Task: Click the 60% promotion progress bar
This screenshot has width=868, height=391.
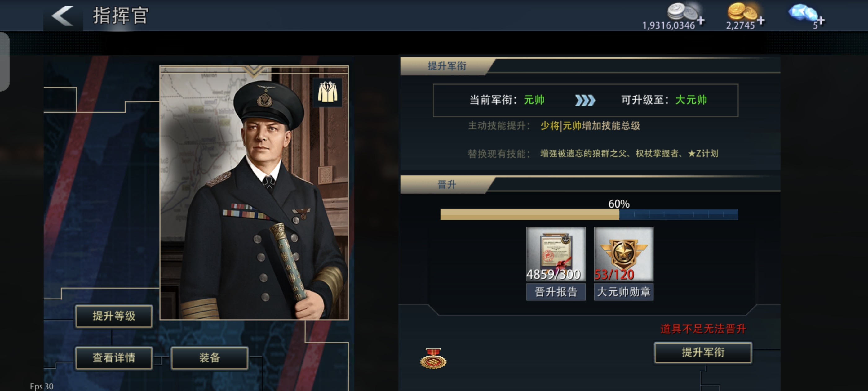Action: coord(589,214)
